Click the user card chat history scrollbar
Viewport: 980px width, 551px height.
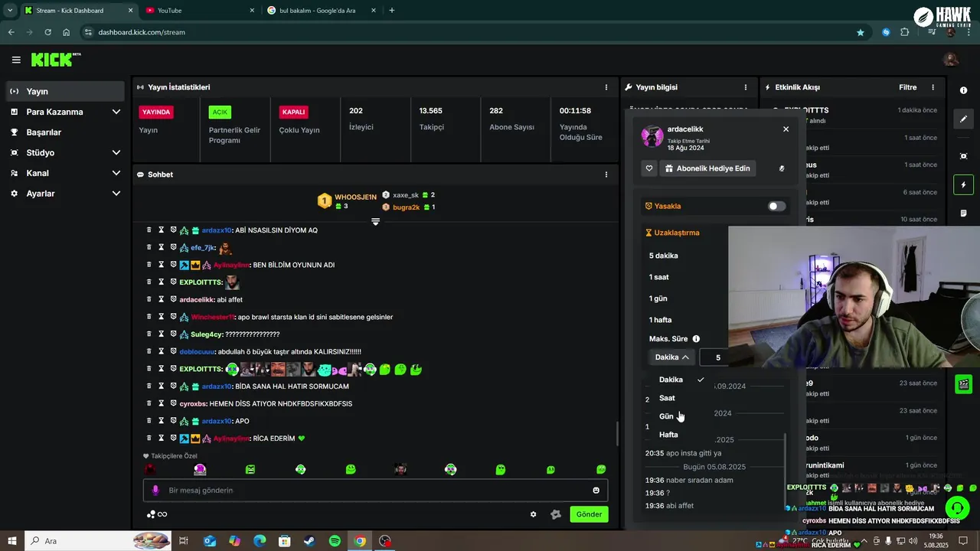tap(786, 471)
